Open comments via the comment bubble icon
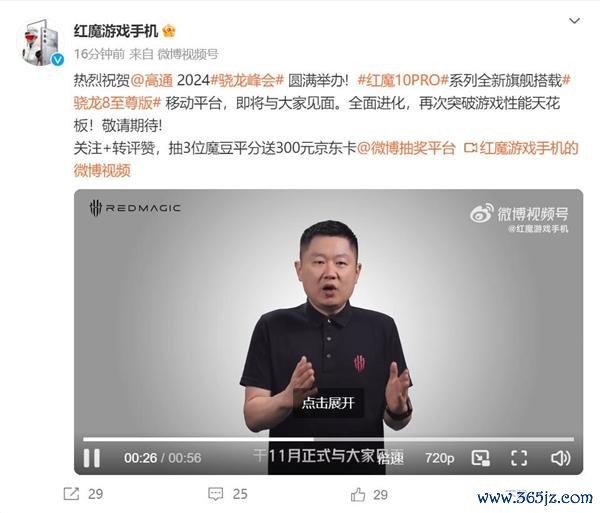Viewport: 600px width, 513px height. pos(215,494)
